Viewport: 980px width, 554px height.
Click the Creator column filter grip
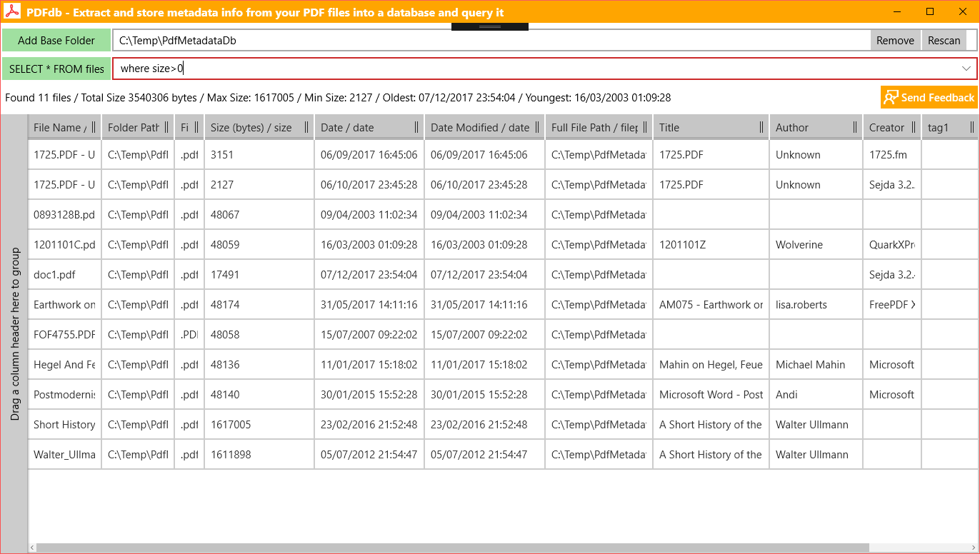pyautogui.click(x=914, y=128)
